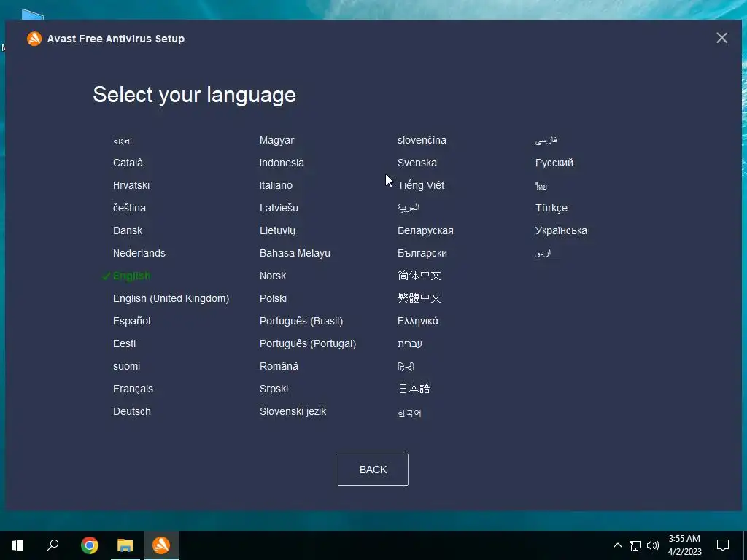This screenshot has height=560, width=747.
Task: Select Русский language
Action: coord(554,163)
